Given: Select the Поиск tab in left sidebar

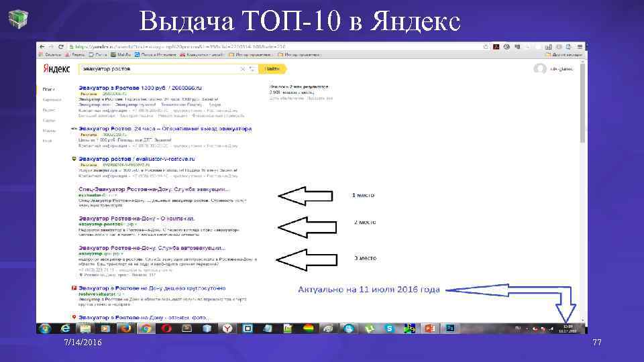Looking at the screenshot, I should [x=48, y=89].
